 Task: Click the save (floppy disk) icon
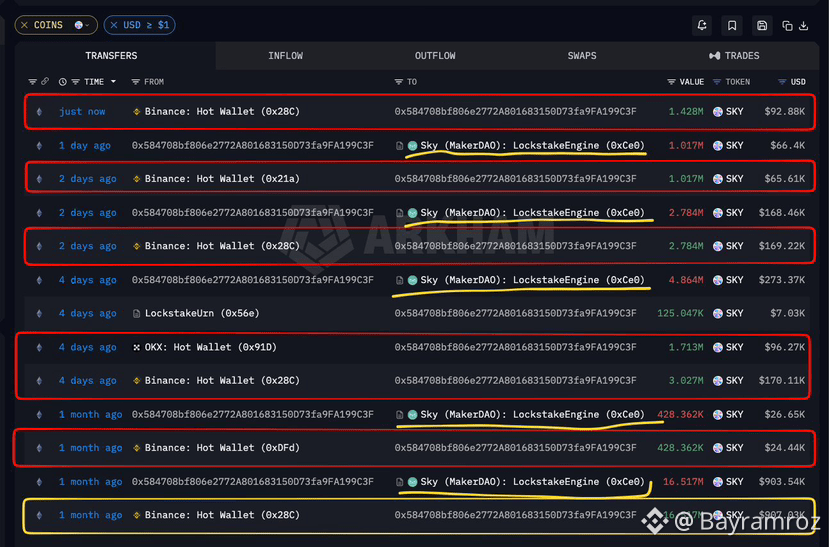click(762, 25)
